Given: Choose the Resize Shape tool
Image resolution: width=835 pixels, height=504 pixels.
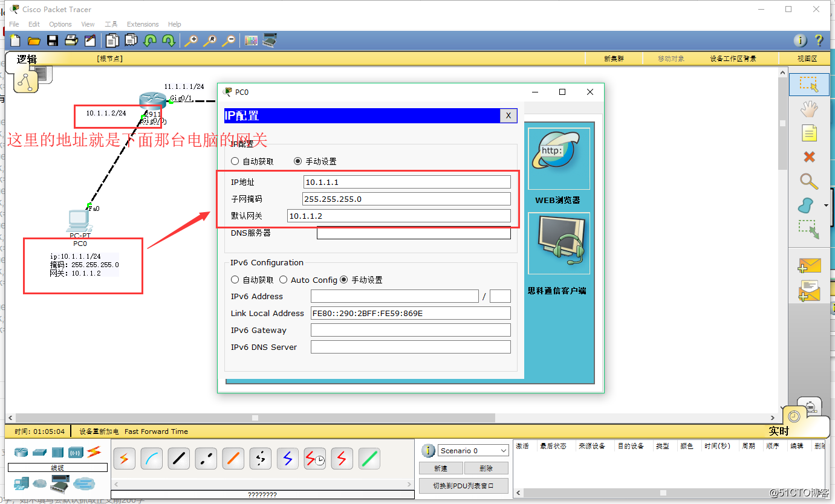Looking at the screenshot, I should 808,230.
